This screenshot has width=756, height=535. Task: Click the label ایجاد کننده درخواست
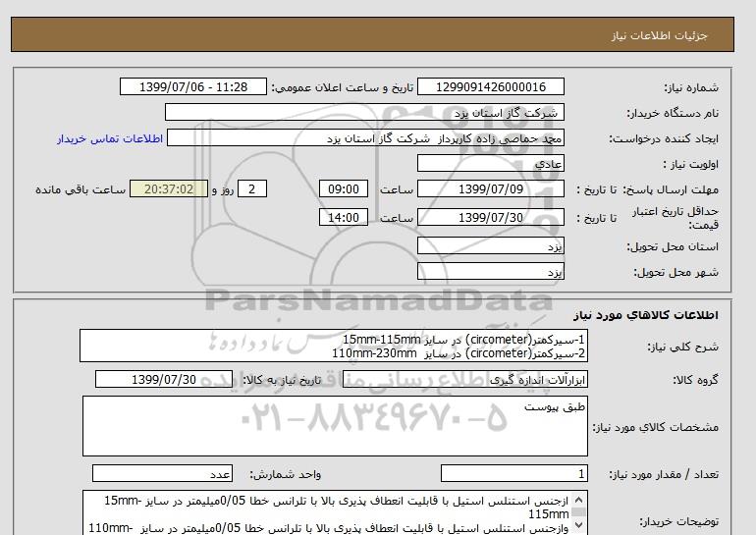(664, 138)
